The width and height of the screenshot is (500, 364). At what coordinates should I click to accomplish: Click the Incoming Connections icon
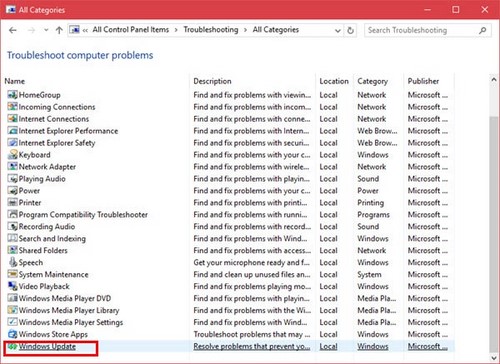(12, 107)
